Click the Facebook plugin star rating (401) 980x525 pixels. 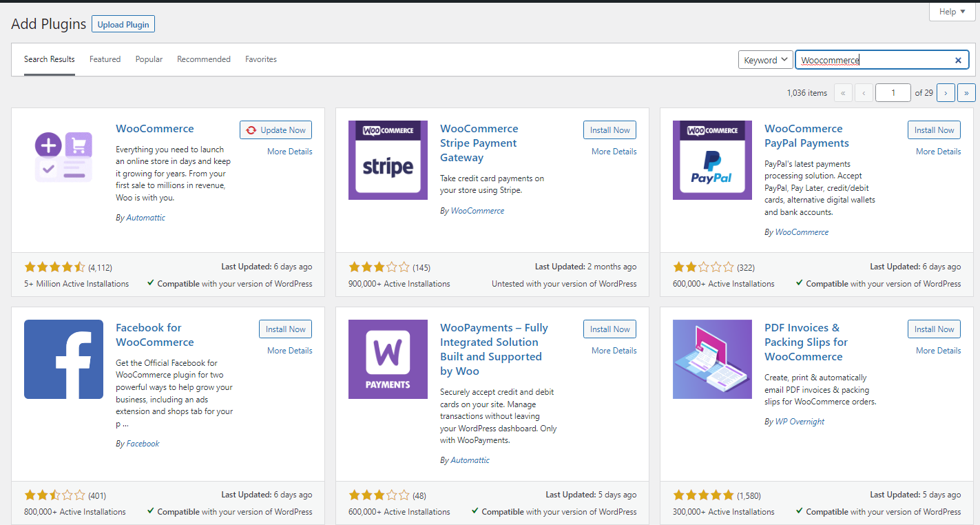pyautogui.click(x=55, y=495)
